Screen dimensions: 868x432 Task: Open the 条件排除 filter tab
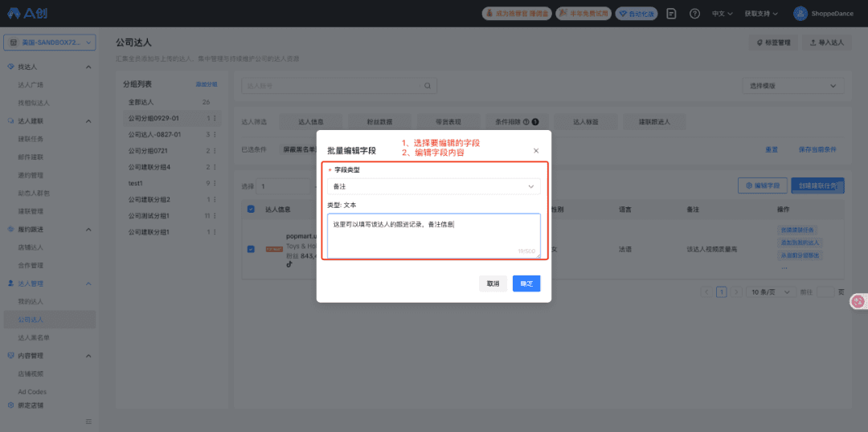click(x=518, y=122)
